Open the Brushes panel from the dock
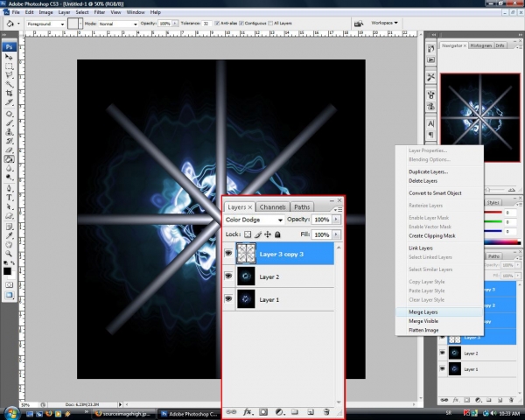The image size is (525, 420). 430,95
